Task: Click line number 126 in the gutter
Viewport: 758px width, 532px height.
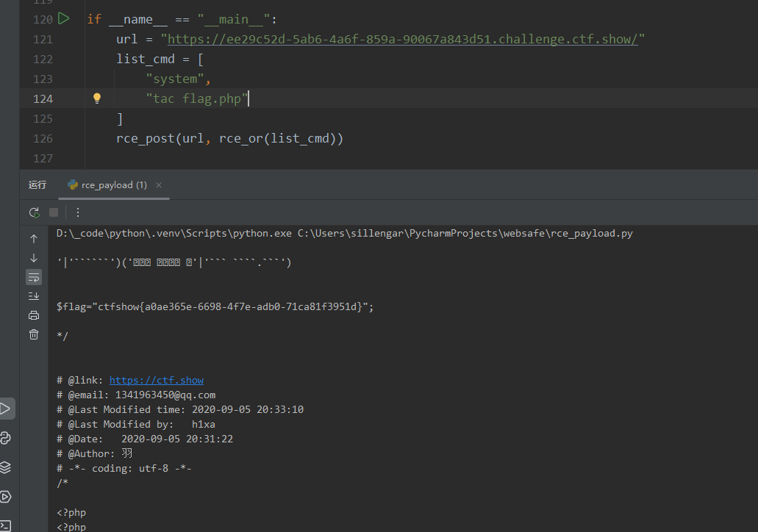Action: pos(43,139)
